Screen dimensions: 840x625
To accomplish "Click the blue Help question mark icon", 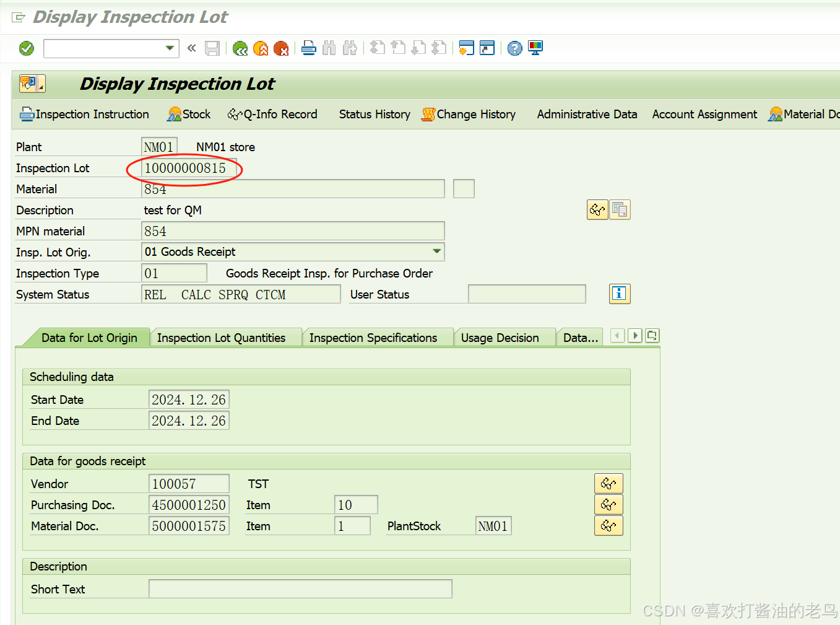I will [x=514, y=48].
